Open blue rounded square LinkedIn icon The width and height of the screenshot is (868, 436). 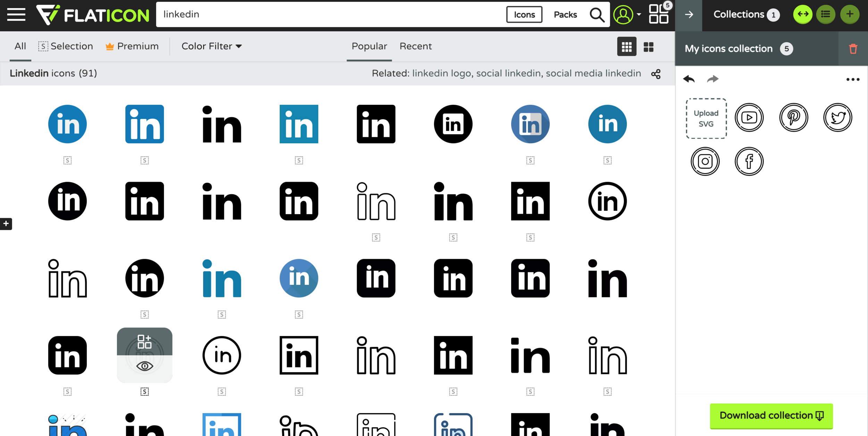[144, 124]
